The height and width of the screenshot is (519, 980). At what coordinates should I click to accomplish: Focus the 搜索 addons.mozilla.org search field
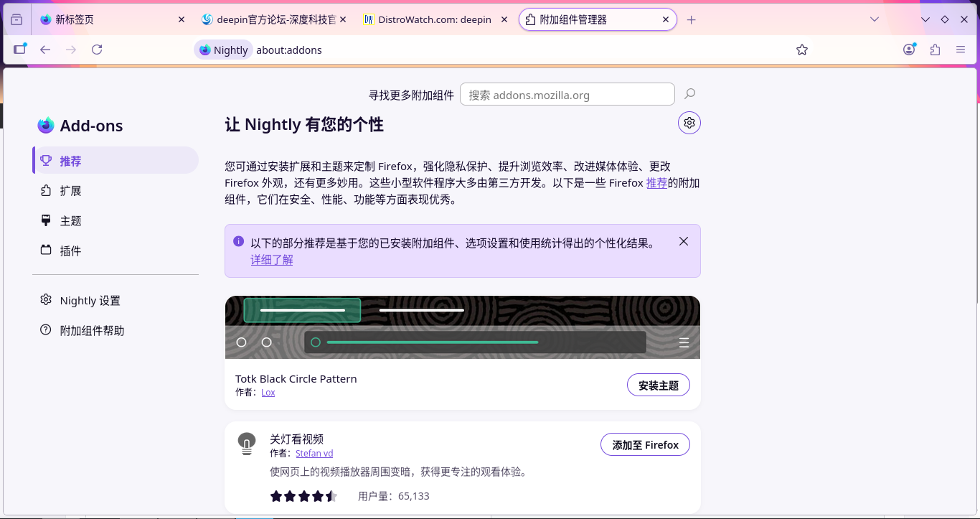click(x=567, y=94)
